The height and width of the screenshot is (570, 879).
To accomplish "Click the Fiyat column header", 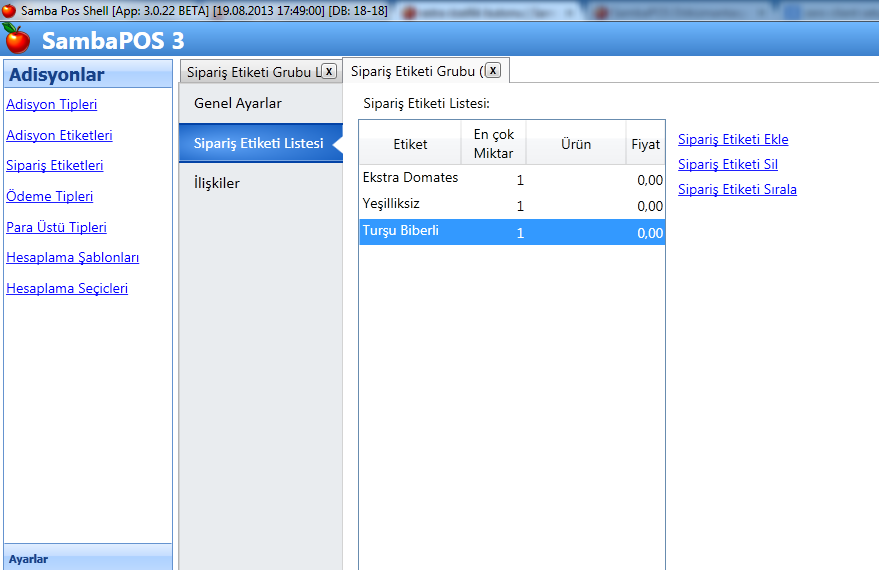I will [x=645, y=144].
